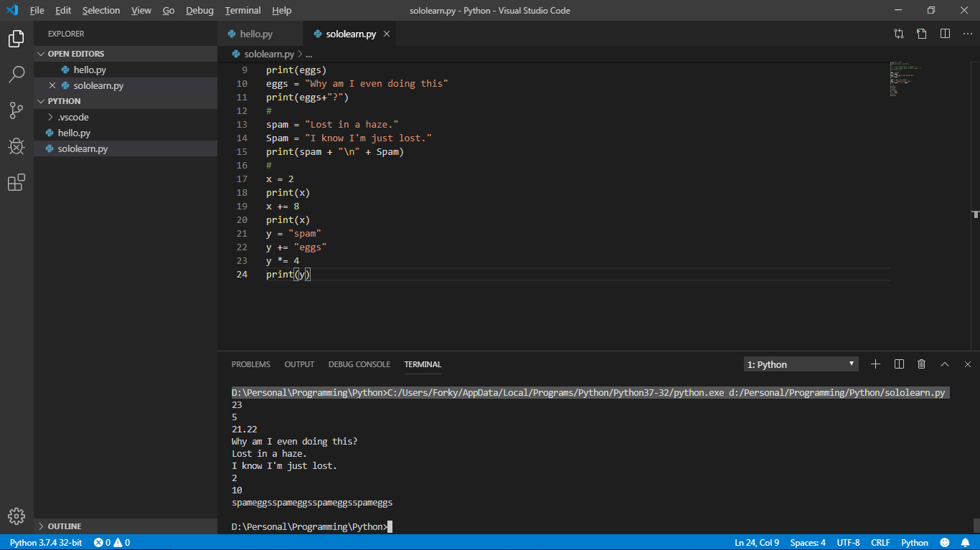Open the Debug menu

[199, 10]
